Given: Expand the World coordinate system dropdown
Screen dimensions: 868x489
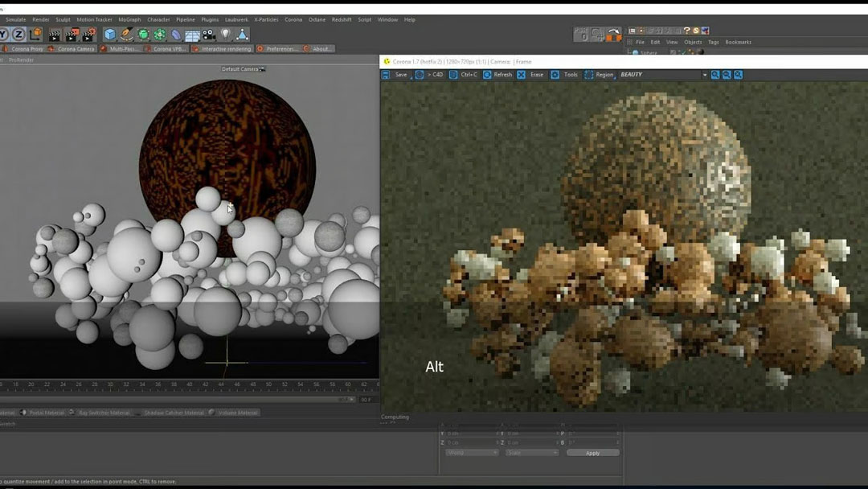Looking at the screenshot, I should pyautogui.click(x=472, y=453).
